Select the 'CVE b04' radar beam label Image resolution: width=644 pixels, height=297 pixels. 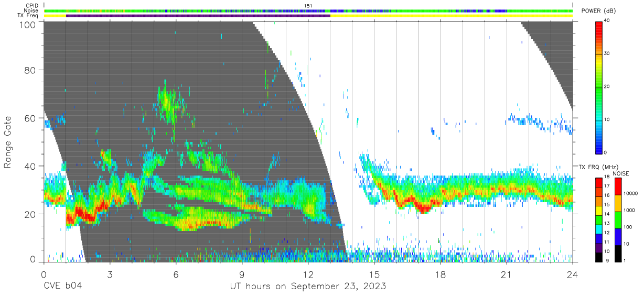pyautogui.click(x=62, y=286)
